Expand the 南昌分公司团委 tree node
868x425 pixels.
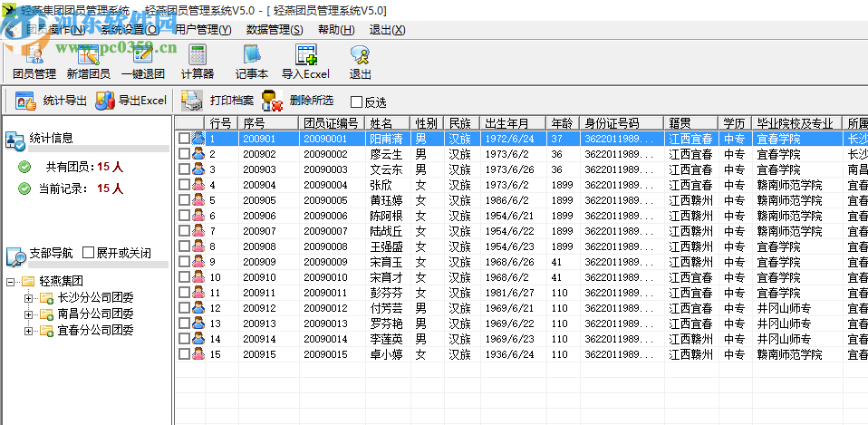tap(28, 314)
